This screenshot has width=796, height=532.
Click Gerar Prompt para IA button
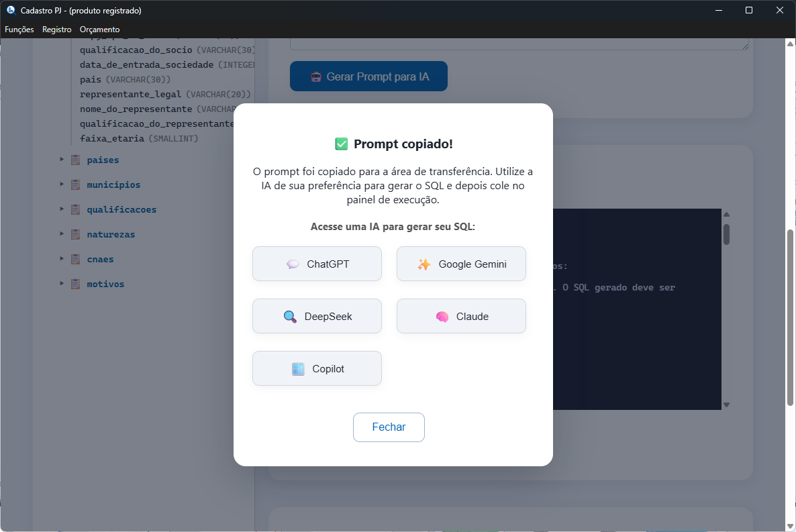(x=368, y=76)
